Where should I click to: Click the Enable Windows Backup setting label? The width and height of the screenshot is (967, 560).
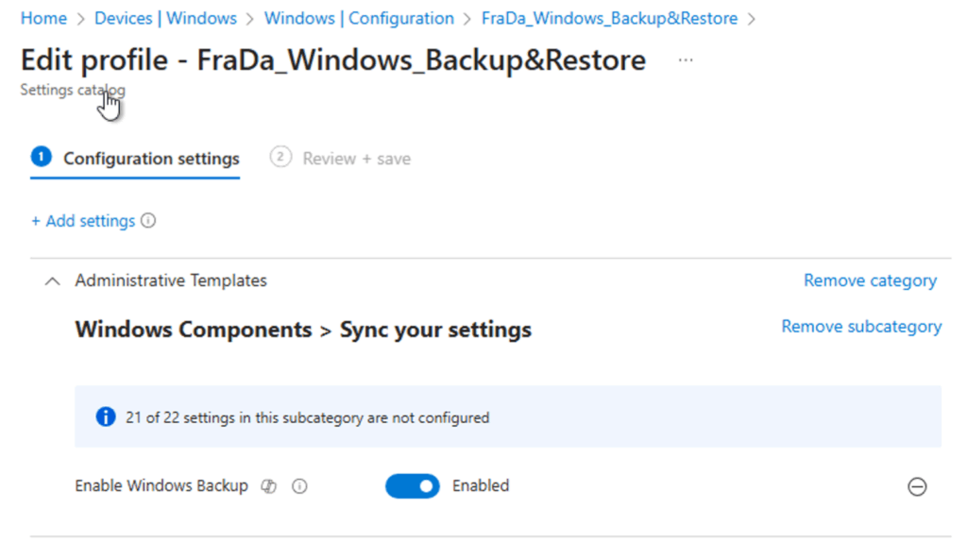[x=161, y=486]
